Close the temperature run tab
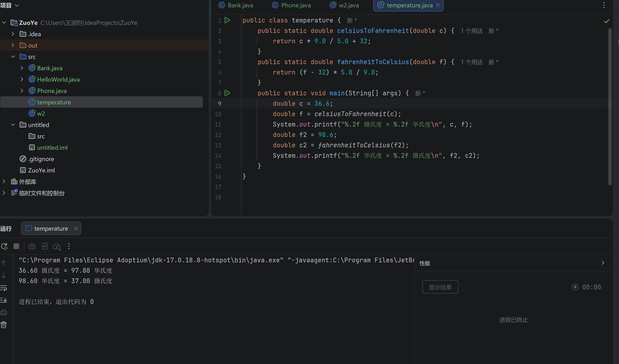619x364 pixels. tap(76, 228)
